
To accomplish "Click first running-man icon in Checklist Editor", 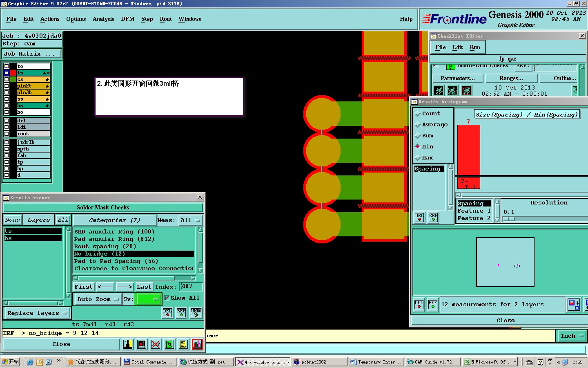I will (439, 90).
